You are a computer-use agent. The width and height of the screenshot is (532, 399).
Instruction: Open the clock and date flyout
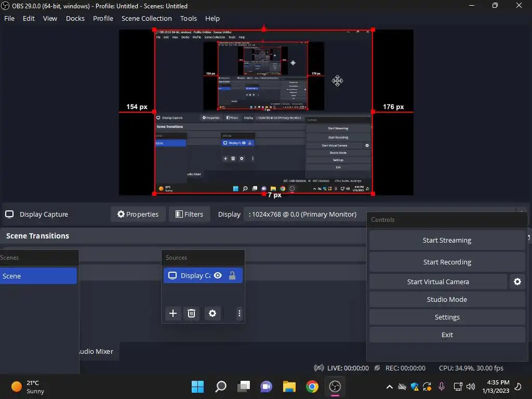(x=496, y=387)
